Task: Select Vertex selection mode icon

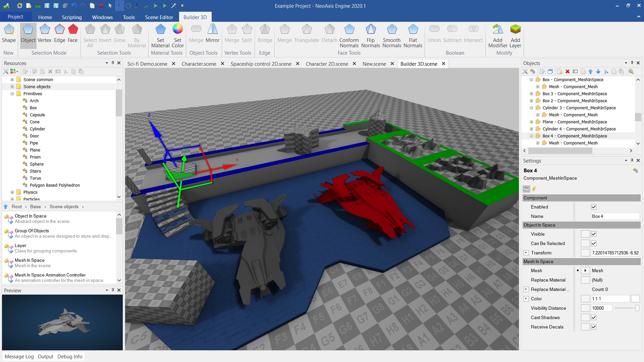Action: [x=44, y=34]
